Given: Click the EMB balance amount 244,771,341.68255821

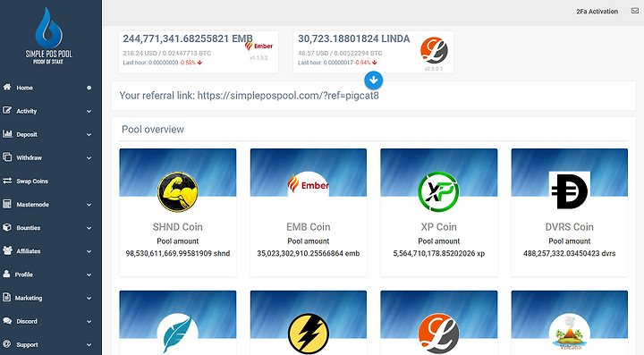Looking at the screenshot, I should [x=176, y=38].
